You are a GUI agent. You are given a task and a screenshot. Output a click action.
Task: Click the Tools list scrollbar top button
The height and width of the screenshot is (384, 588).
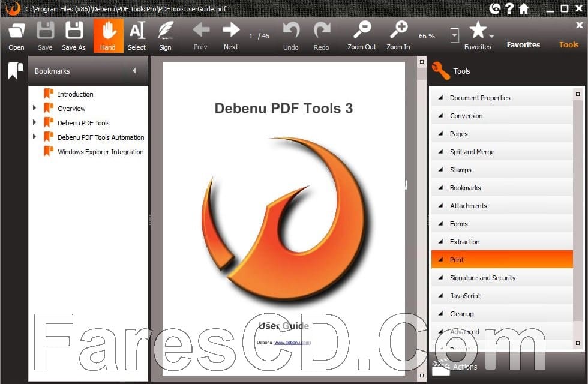577,94
